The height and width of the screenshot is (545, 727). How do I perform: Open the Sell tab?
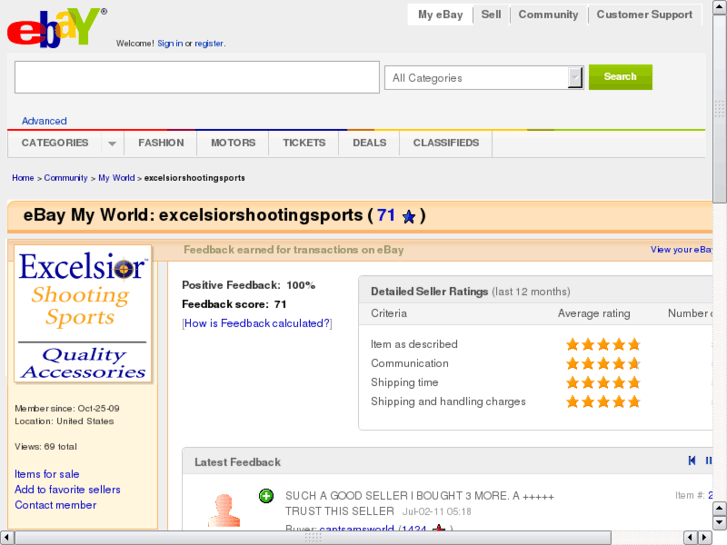tap(491, 14)
